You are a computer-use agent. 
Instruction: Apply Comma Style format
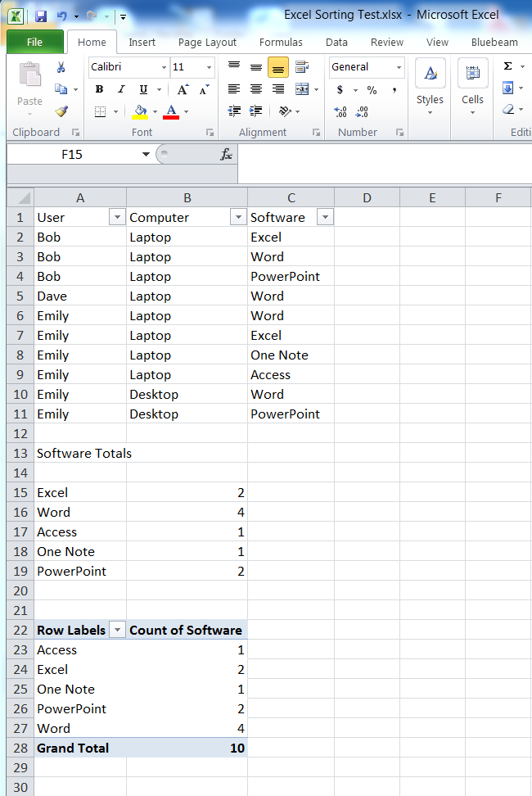394,90
